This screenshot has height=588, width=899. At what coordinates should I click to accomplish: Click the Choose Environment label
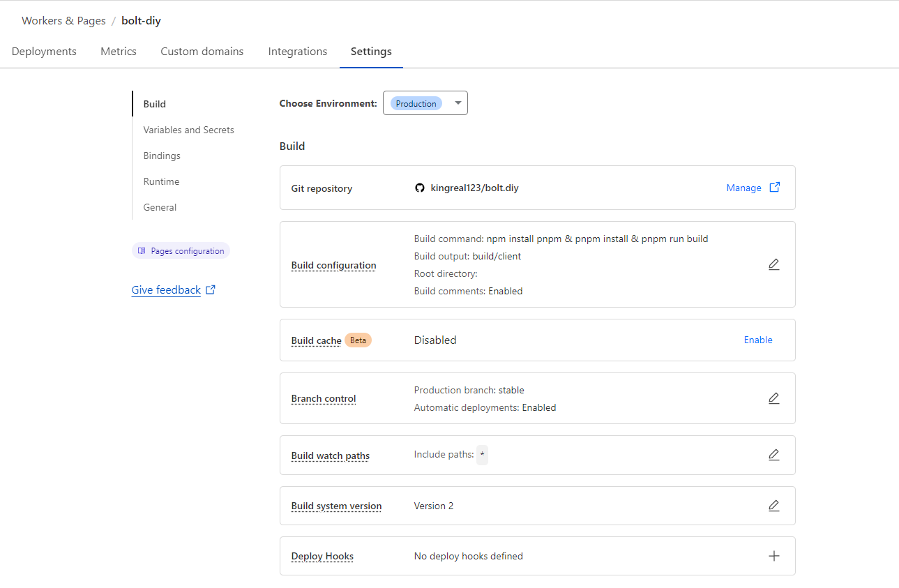(x=328, y=103)
